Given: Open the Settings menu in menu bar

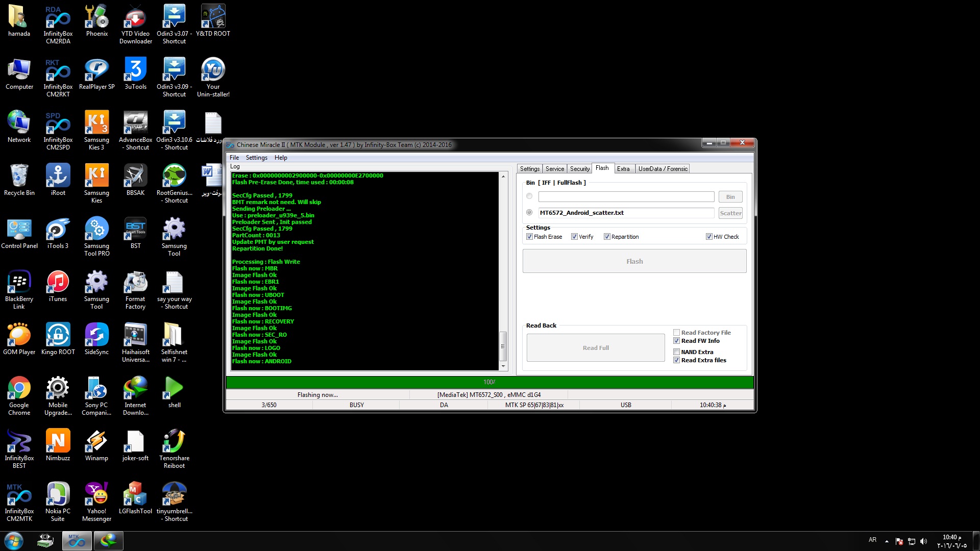Looking at the screenshot, I should (x=256, y=158).
